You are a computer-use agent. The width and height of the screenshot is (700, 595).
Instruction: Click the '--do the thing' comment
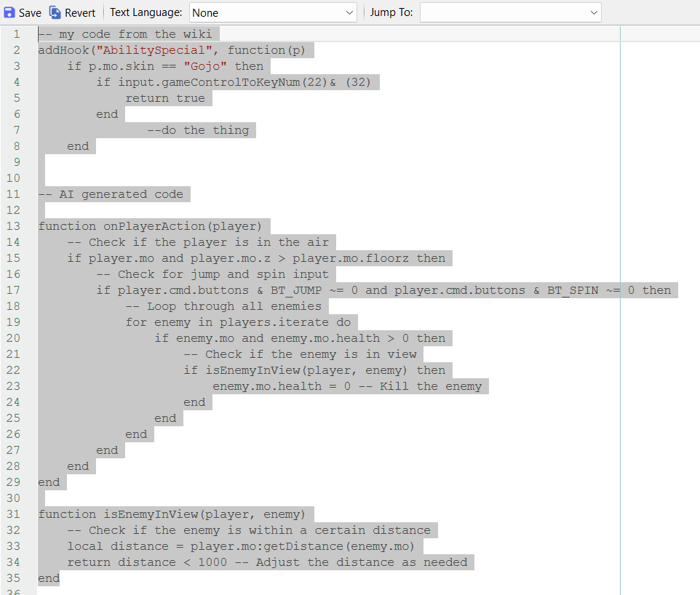coord(198,130)
